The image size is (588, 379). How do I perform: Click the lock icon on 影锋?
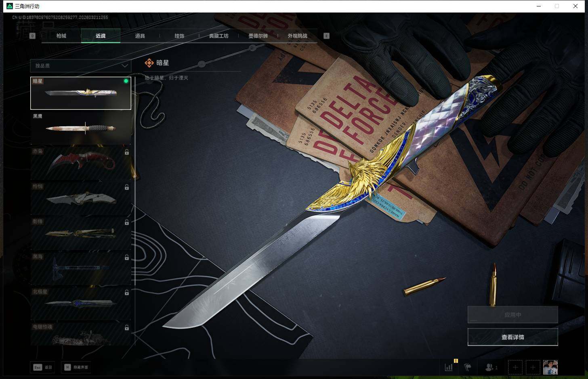(x=127, y=222)
